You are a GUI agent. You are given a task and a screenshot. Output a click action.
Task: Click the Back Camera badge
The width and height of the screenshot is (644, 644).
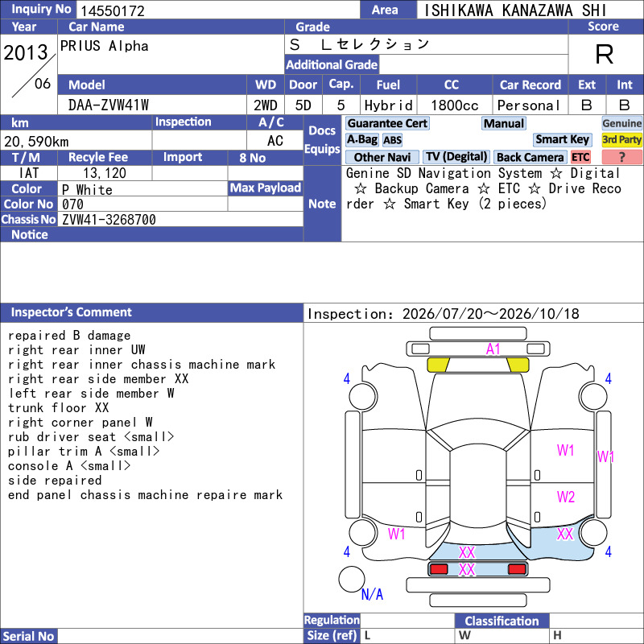(x=530, y=157)
